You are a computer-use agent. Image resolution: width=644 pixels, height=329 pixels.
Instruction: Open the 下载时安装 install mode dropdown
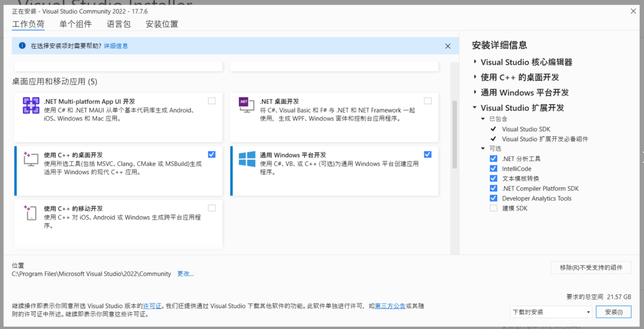coord(551,312)
